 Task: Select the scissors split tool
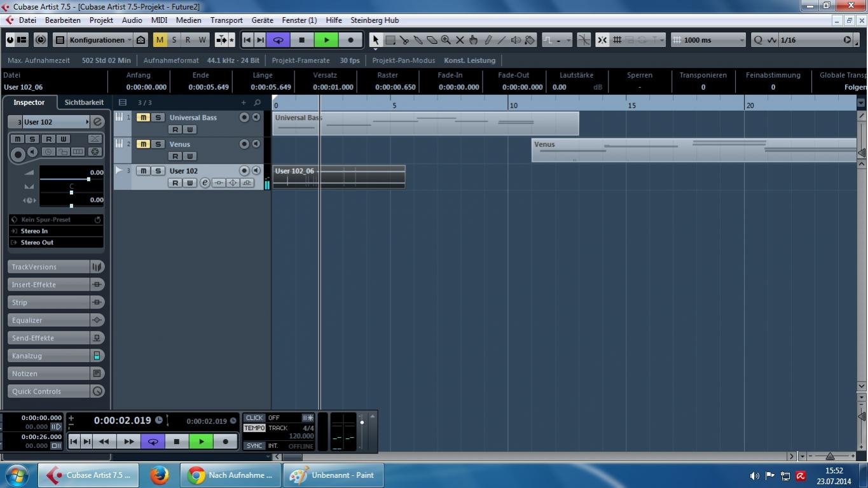point(404,40)
